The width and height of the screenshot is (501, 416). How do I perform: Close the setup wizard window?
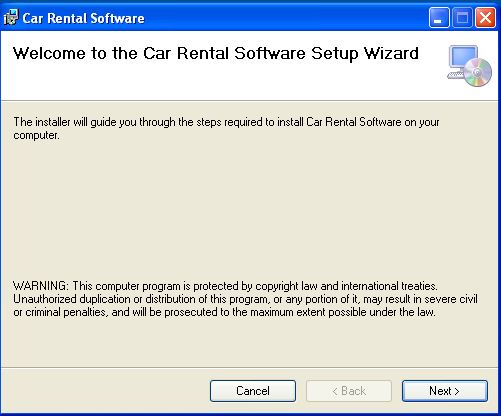(485, 18)
